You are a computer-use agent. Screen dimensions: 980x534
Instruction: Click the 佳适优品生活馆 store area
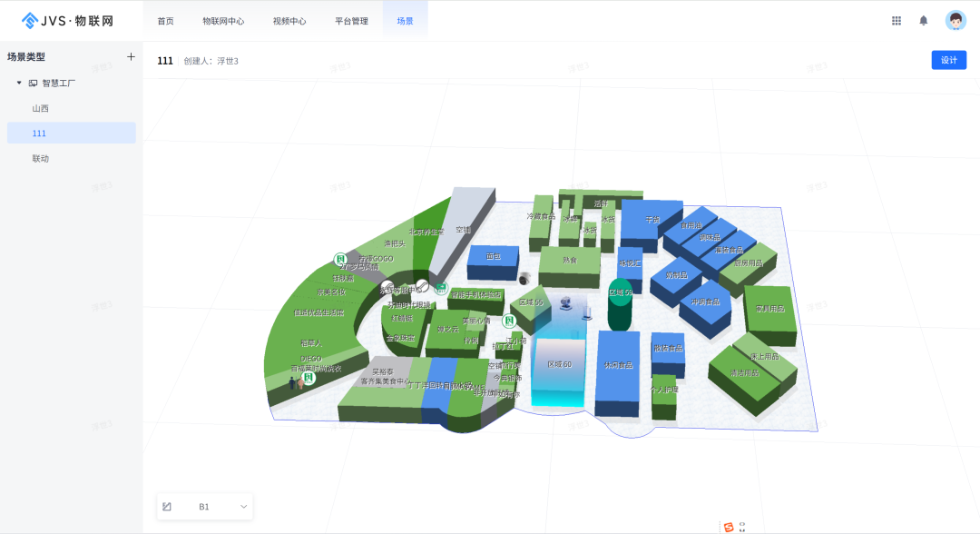click(319, 312)
